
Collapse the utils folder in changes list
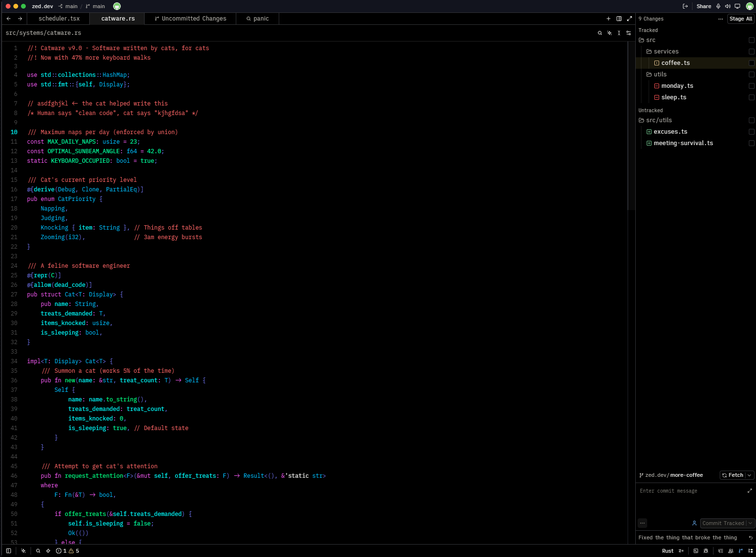tap(649, 74)
